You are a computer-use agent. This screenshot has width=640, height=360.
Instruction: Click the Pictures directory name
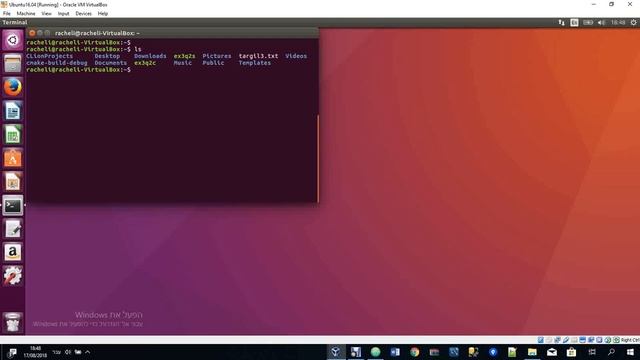(217, 56)
